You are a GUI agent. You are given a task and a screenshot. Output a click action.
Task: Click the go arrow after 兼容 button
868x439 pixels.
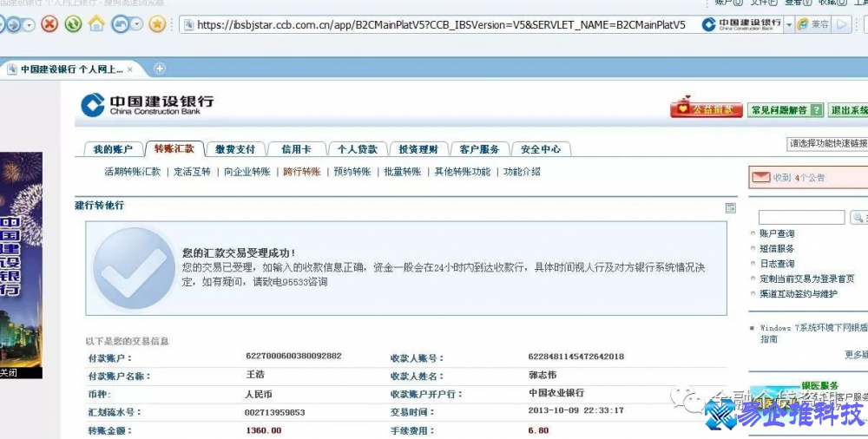pos(841,24)
